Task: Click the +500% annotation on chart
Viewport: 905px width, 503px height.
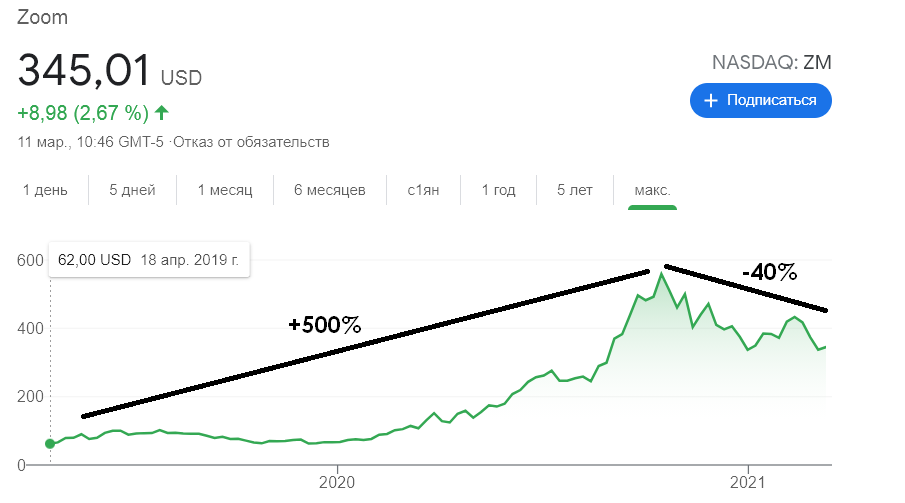Action: (x=324, y=325)
